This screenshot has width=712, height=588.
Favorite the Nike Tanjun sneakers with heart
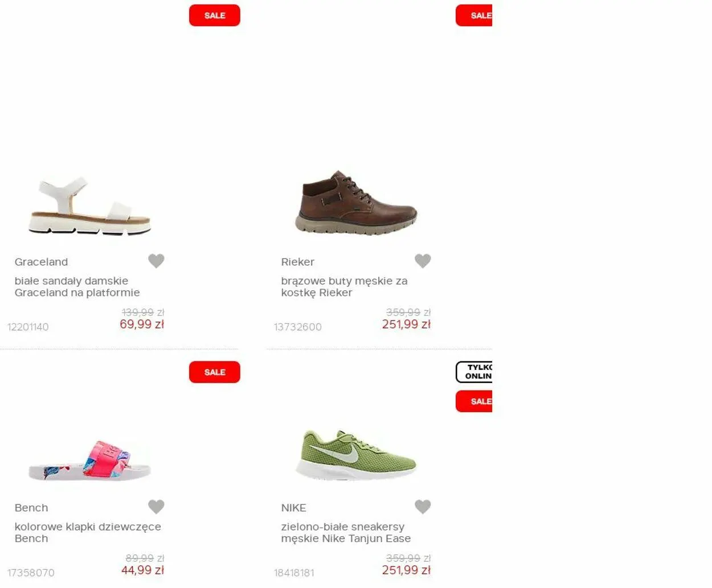tap(423, 507)
